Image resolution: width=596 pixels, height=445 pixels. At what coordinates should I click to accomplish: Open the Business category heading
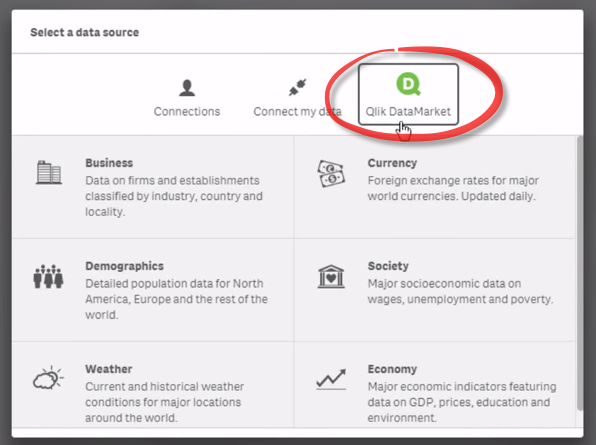click(109, 163)
